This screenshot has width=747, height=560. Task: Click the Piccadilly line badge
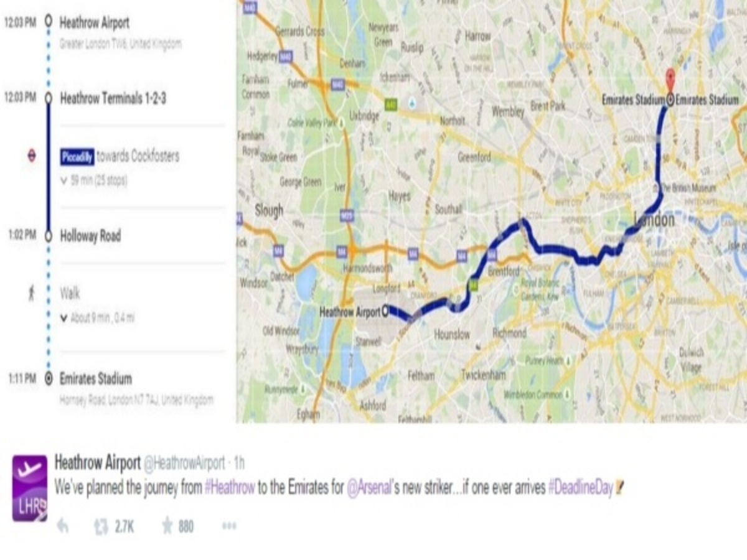(x=77, y=157)
